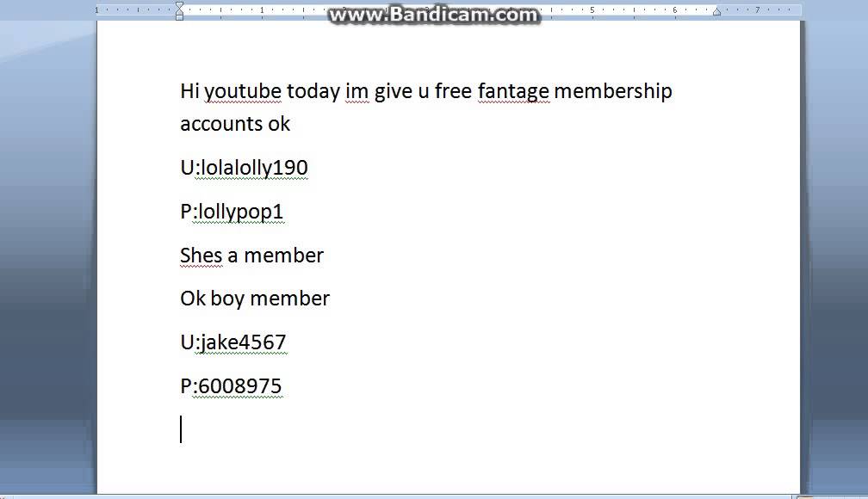868x499 pixels.
Task: Click on the text 'accounts ok'
Action: [x=235, y=123]
